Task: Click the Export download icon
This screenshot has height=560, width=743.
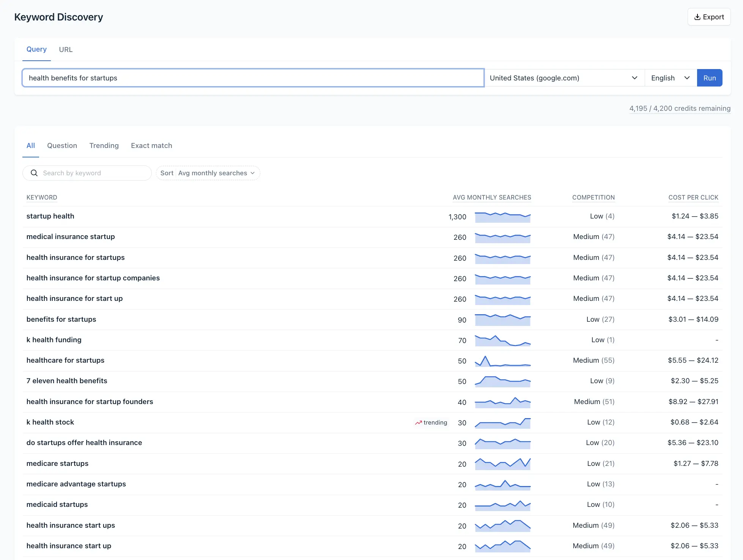Action: 697,17
